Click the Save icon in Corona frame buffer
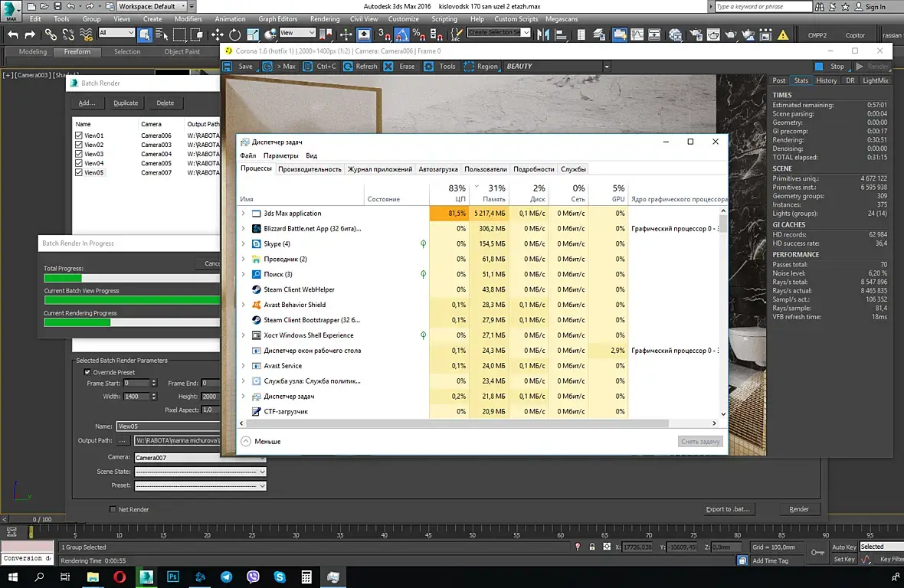 point(228,67)
